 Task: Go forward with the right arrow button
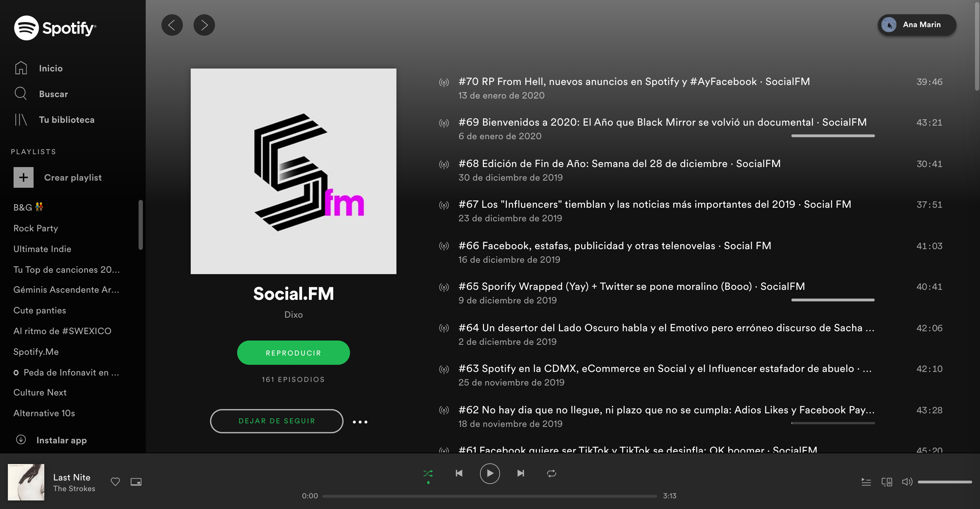[x=204, y=25]
